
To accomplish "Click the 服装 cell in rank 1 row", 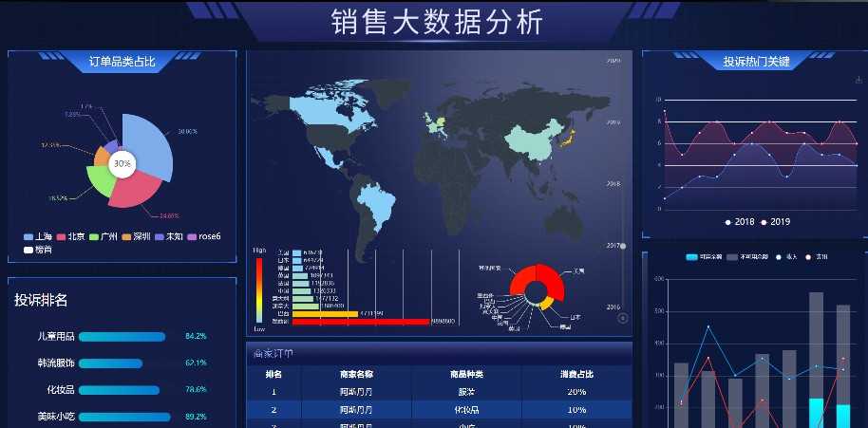I will point(466,392).
